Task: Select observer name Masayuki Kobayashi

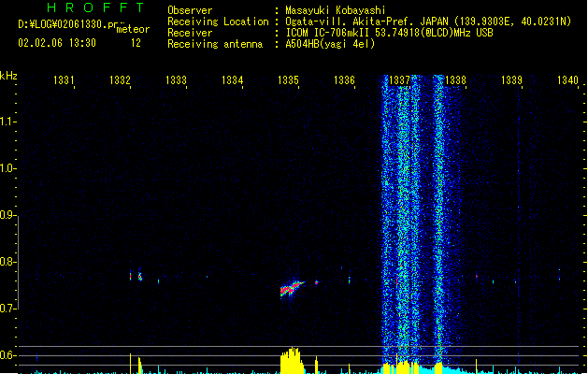Action: pyautogui.click(x=336, y=10)
